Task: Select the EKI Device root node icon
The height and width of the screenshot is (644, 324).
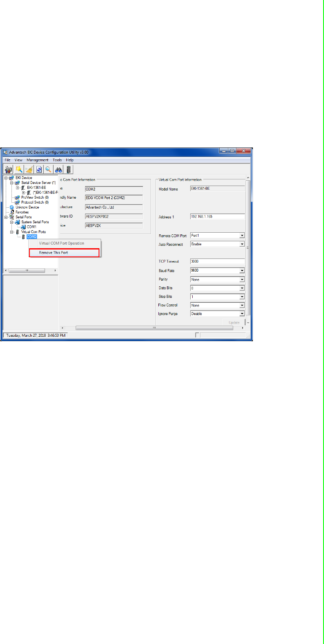Action: pyautogui.click(x=11, y=178)
